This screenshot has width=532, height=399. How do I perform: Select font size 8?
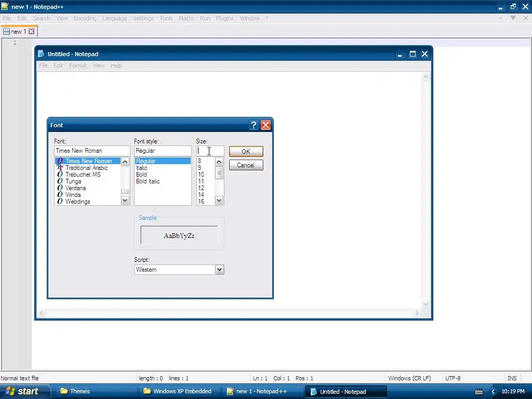pyautogui.click(x=206, y=161)
